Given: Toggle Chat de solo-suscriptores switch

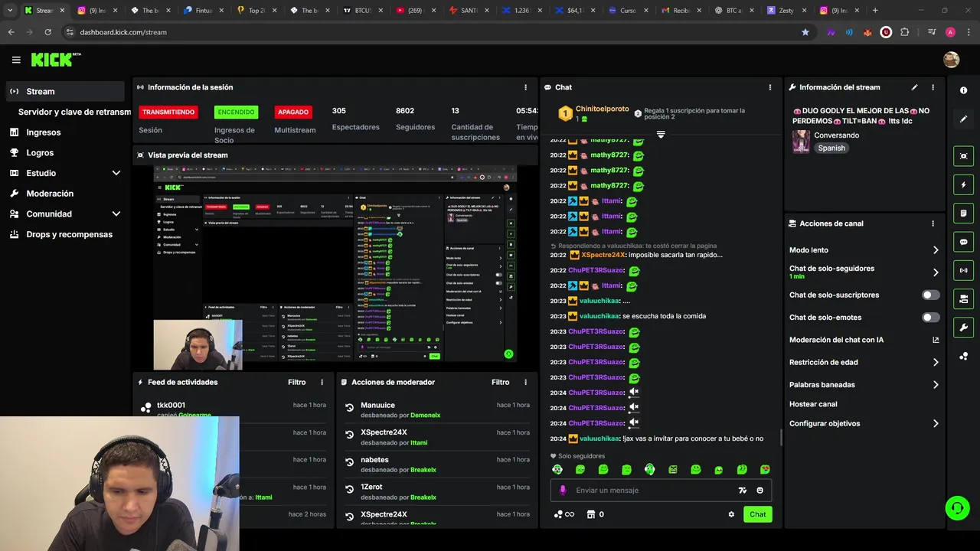Looking at the screenshot, I should coord(930,295).
